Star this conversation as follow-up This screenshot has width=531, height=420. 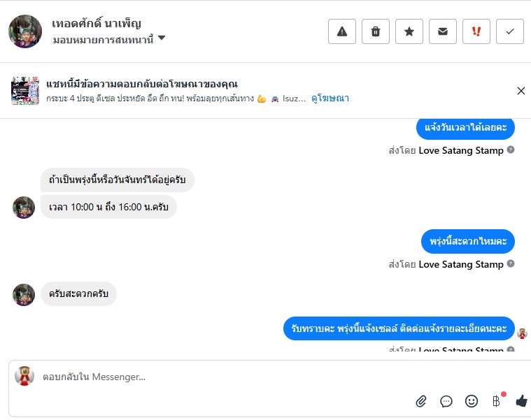coord(409,31)
